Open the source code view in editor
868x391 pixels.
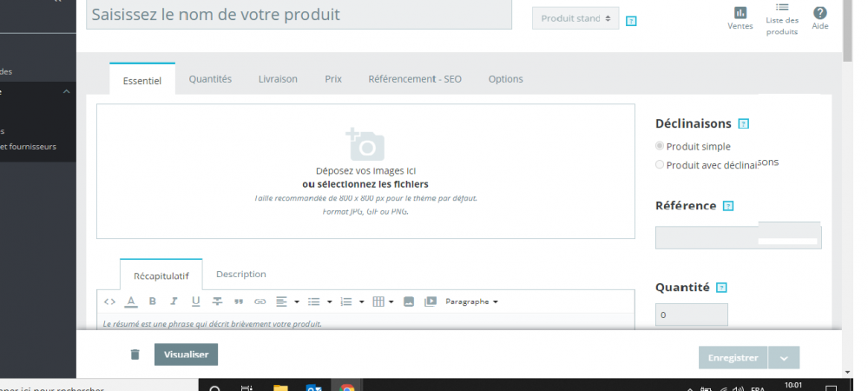(109, 302)
